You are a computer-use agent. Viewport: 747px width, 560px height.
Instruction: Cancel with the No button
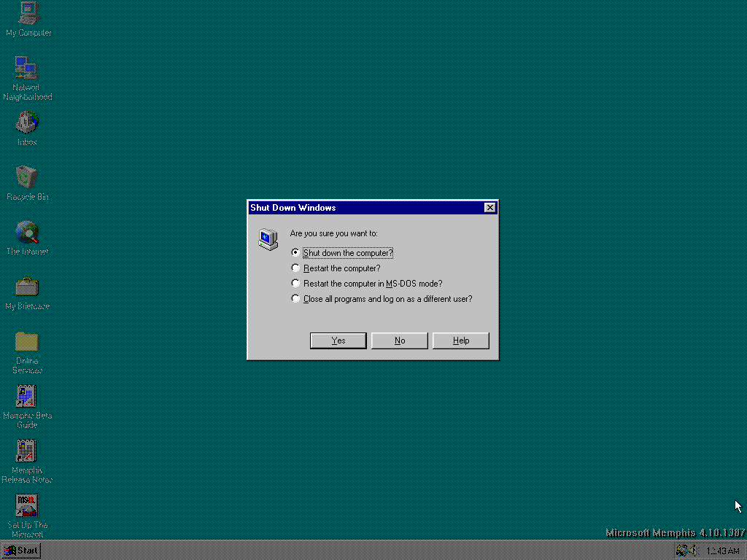[x=400, y=341]
